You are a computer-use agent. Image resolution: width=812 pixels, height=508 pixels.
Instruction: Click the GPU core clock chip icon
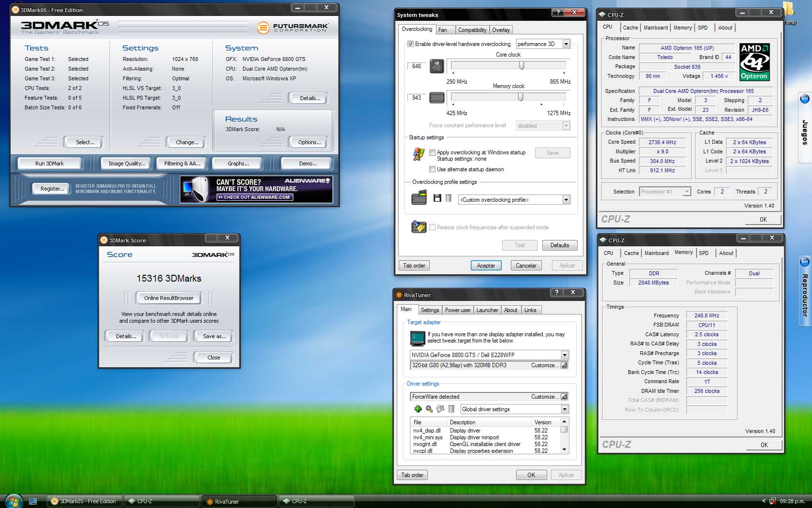click(x=437, y=66)
